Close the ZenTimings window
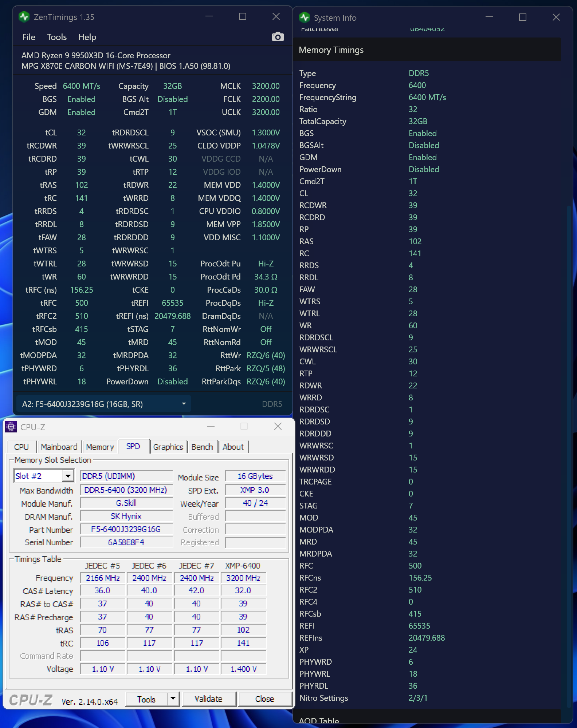 point(276,17)
